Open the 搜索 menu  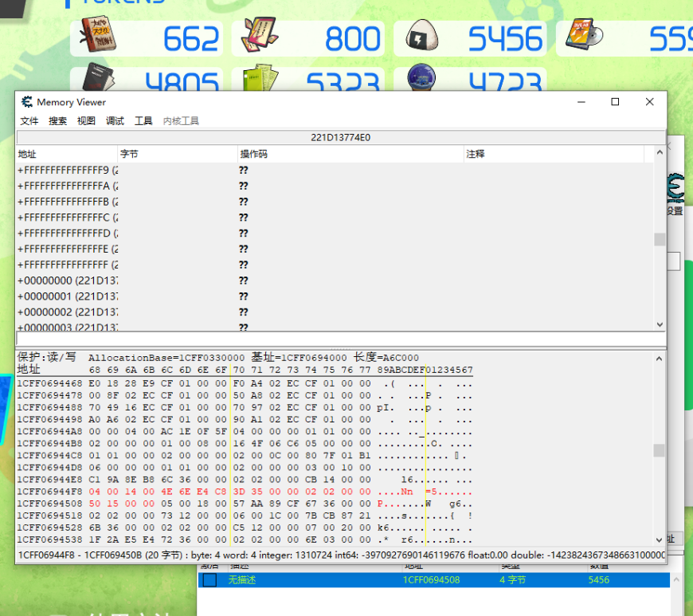tap(58, 121)
